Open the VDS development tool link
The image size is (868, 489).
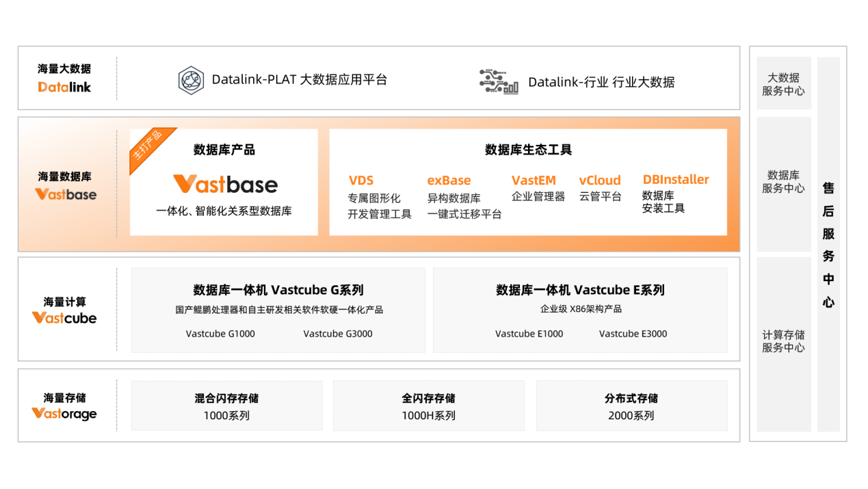pos(361,181)
